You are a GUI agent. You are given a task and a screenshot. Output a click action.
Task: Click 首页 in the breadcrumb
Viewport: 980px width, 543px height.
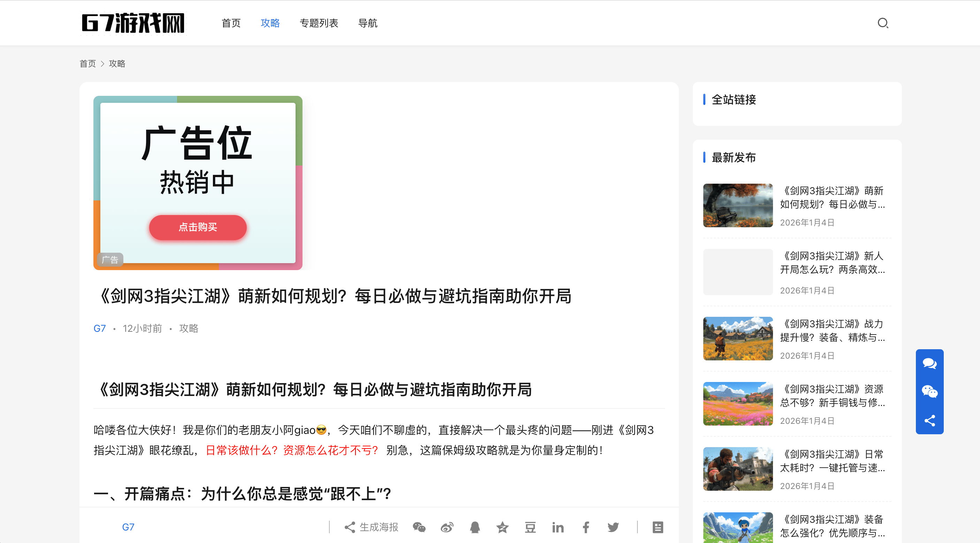[87, 63]
